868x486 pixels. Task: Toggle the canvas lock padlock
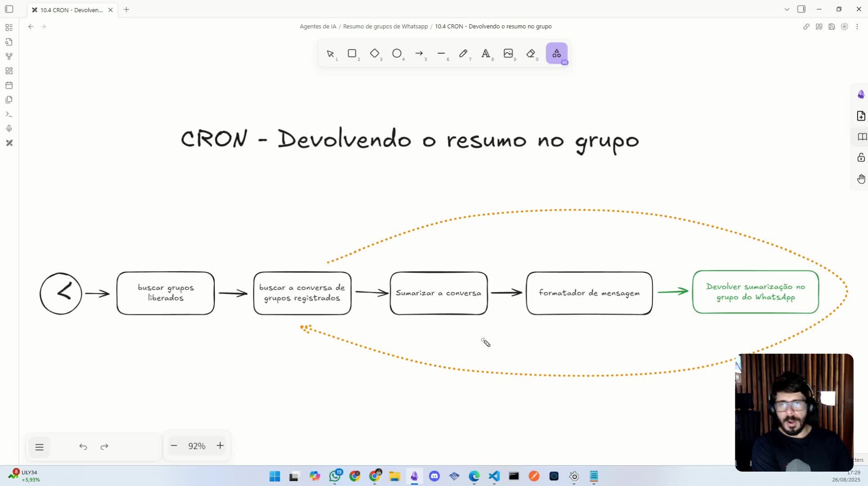pyautogui.click(x=861, y=157)
